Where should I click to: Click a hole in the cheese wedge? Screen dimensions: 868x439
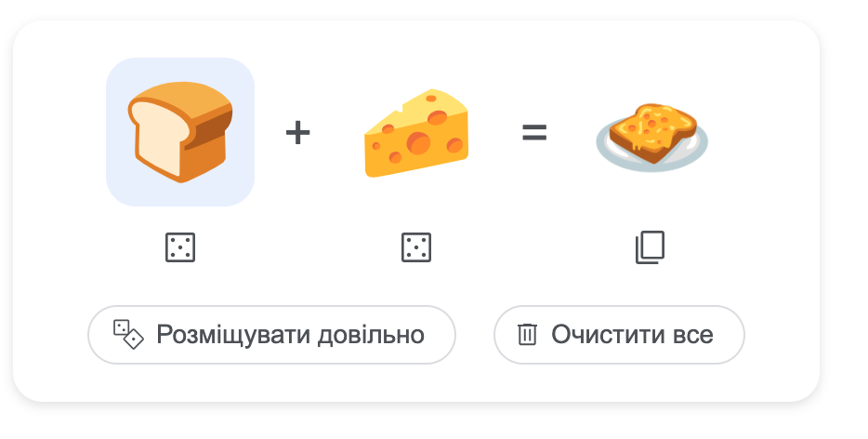419,142
